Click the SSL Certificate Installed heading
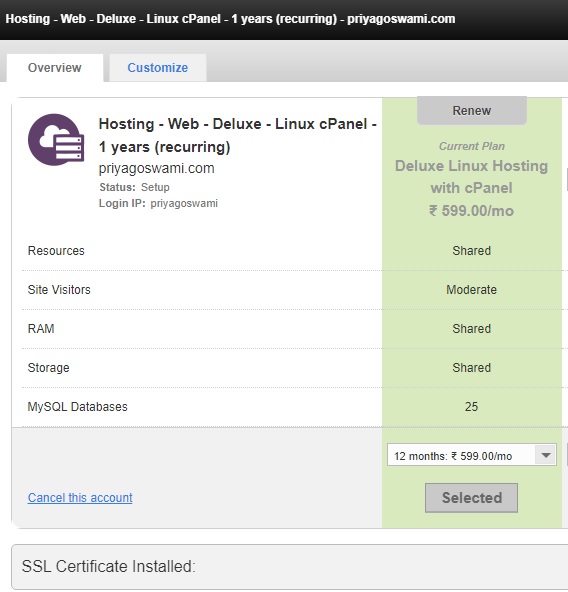This screenshot has height=592, width=568. pyautogui.click(x=109, y=566)
